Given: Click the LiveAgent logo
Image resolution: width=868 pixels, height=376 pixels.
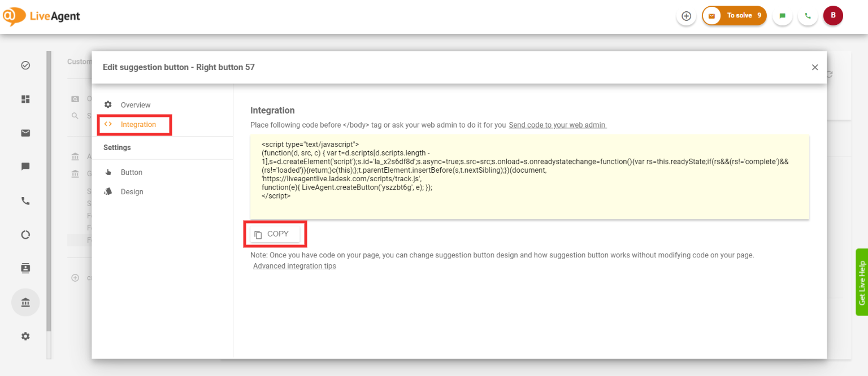Looking at the screenshot, I should [42, 16].
